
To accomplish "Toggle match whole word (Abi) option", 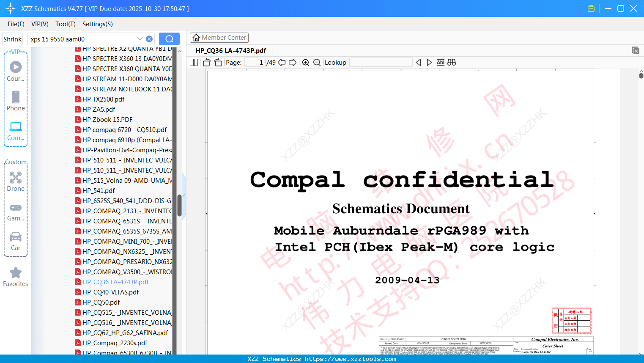I will 440,63.
